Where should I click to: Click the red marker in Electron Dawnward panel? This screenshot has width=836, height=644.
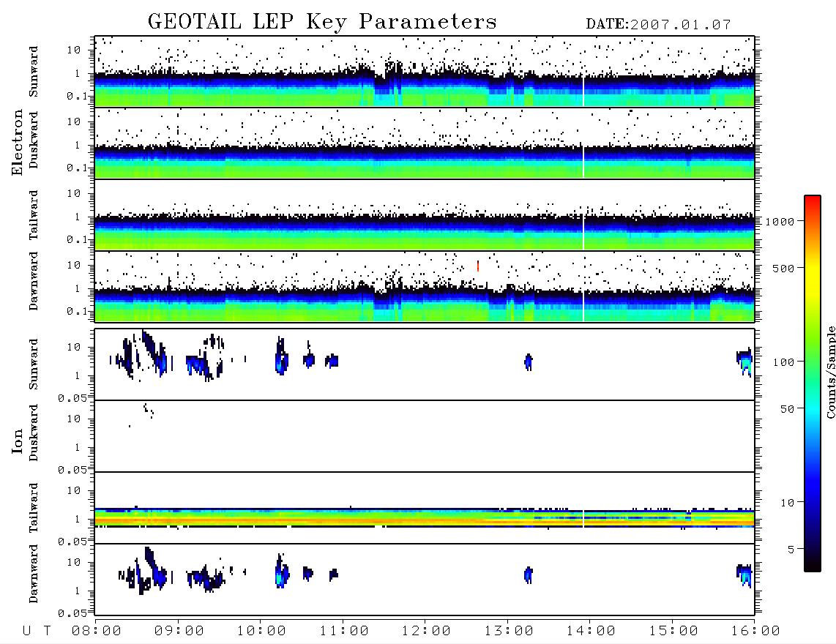478,266
